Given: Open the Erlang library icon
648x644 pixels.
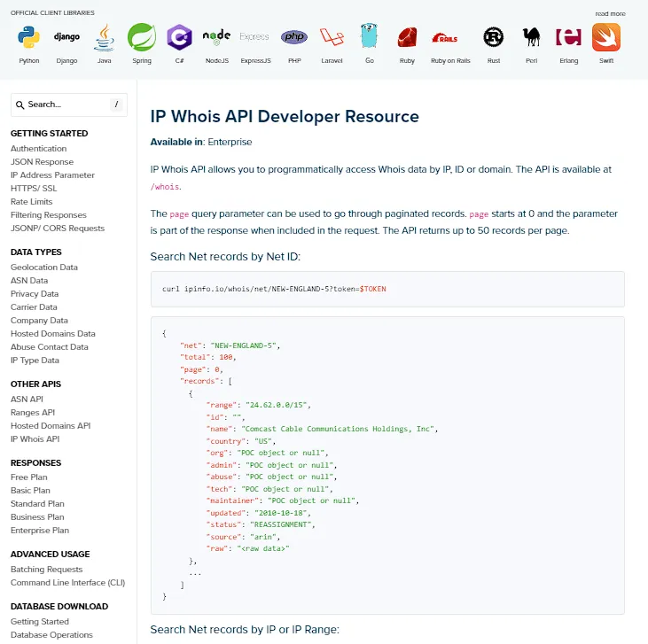Looking at the screenshot, I should tap(568, 37).
